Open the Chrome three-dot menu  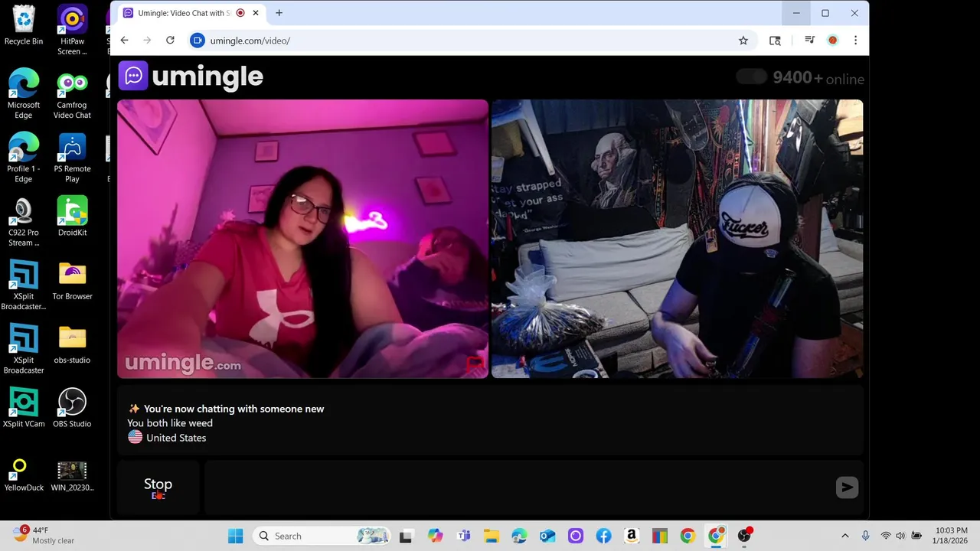(855, 41)
